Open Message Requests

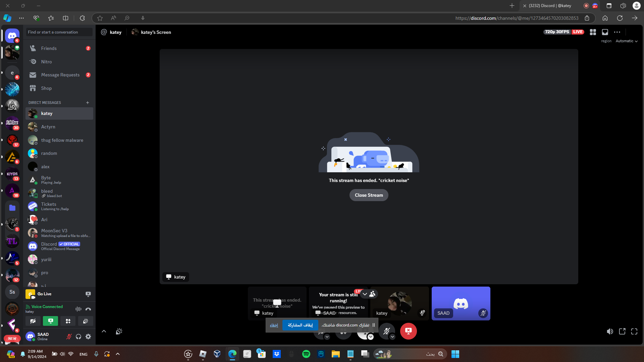[x=59, y=75]
